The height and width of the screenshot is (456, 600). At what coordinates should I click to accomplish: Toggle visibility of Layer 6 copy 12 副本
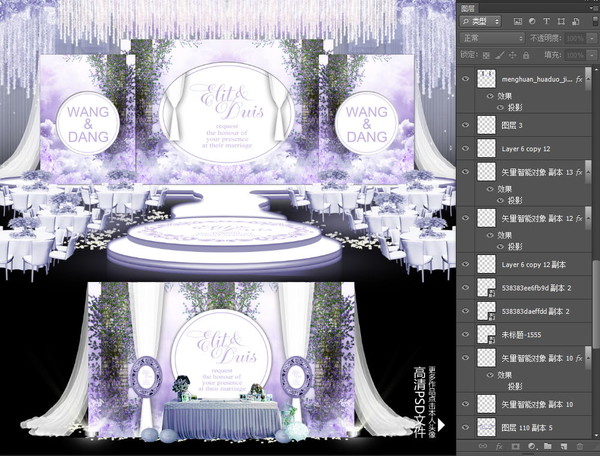click(x=466, y=264)
